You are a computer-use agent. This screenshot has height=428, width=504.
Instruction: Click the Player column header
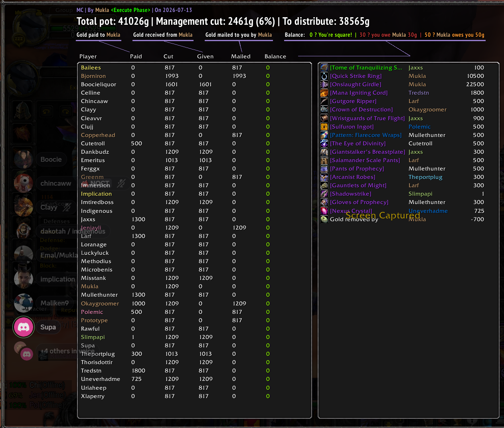click(x=88, y=56)
